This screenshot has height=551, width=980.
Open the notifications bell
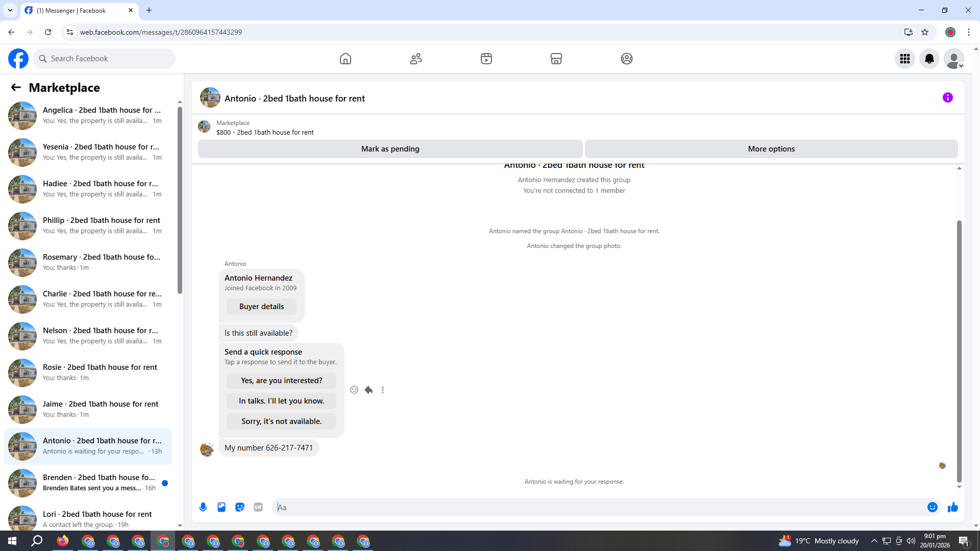[929, 59]
